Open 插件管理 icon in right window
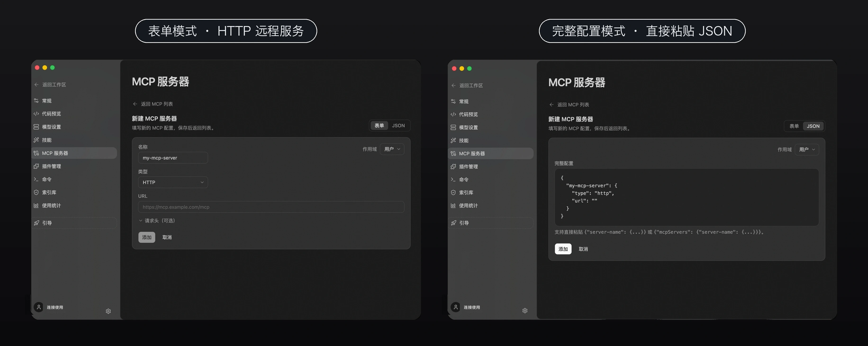 point(453,167)
